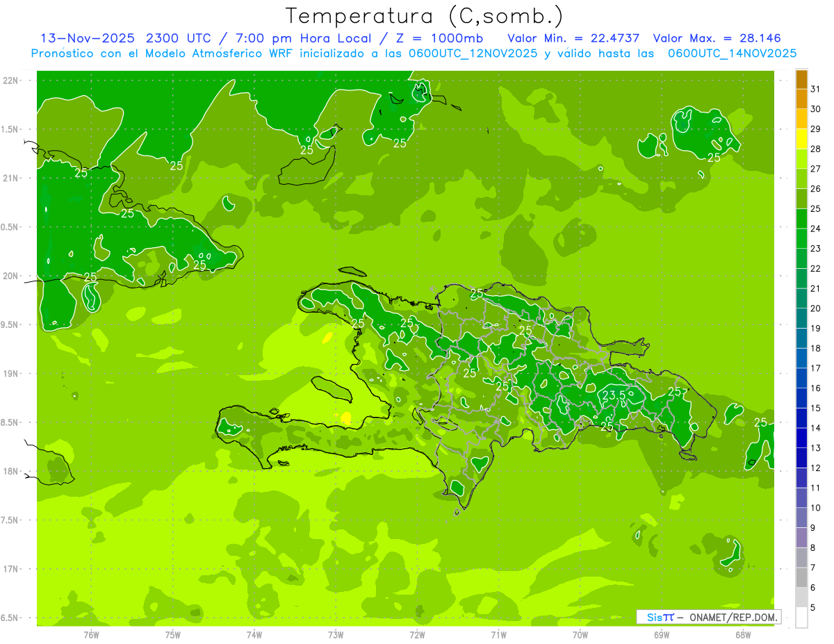Viewport: 834px width, 644px height.
Task: Click the "20N" latitude axis label
Action: pyautogui.click(x=10, y=276)
